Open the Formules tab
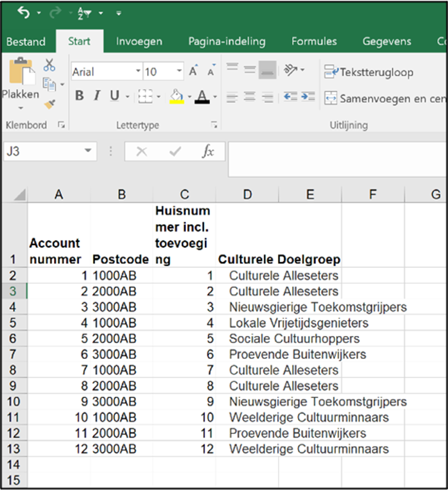 pyautogui.click(x=314, y=42)
